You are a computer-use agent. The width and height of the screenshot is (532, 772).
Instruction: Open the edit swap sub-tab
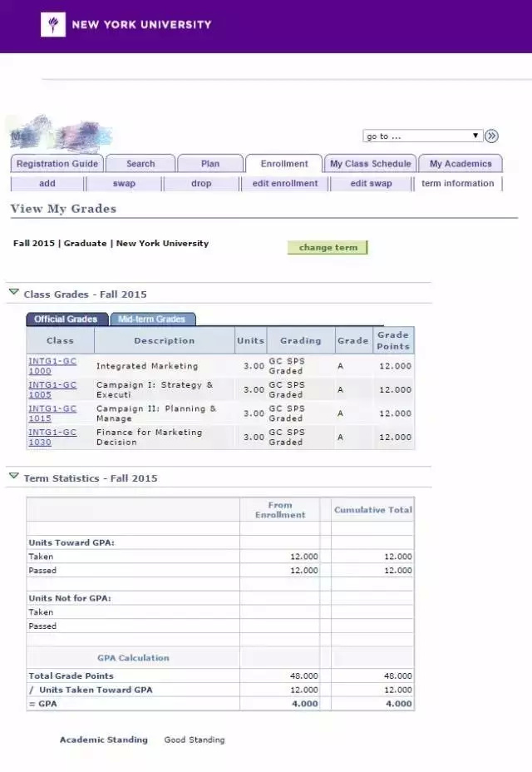pos(371,183)
